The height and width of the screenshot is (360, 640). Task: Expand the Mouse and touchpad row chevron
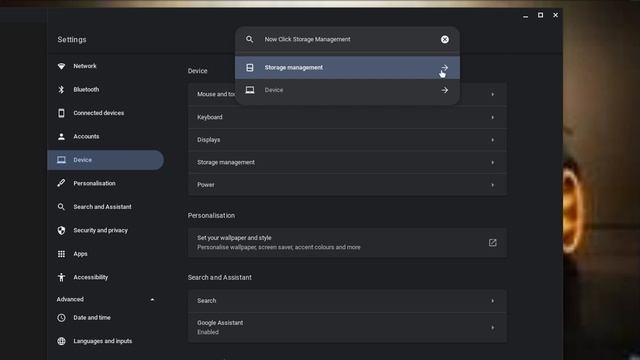click(x=493, y=94)
